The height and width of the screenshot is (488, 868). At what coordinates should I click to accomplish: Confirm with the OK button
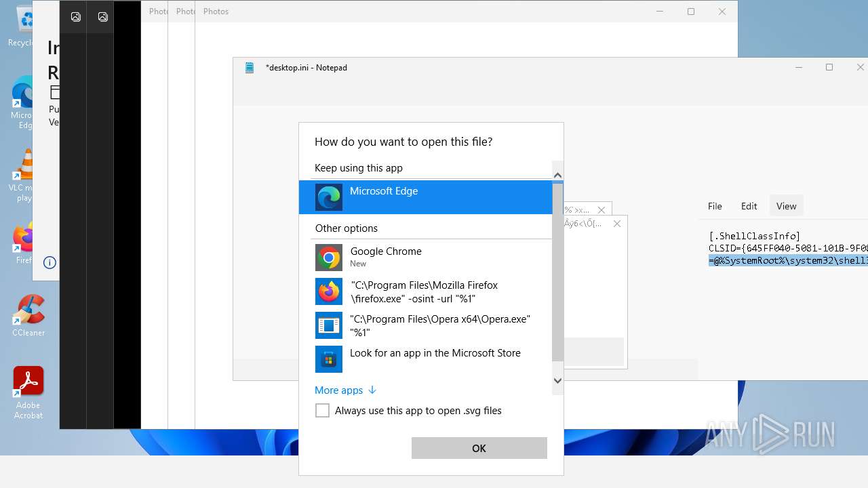click(x=479, y=448)
